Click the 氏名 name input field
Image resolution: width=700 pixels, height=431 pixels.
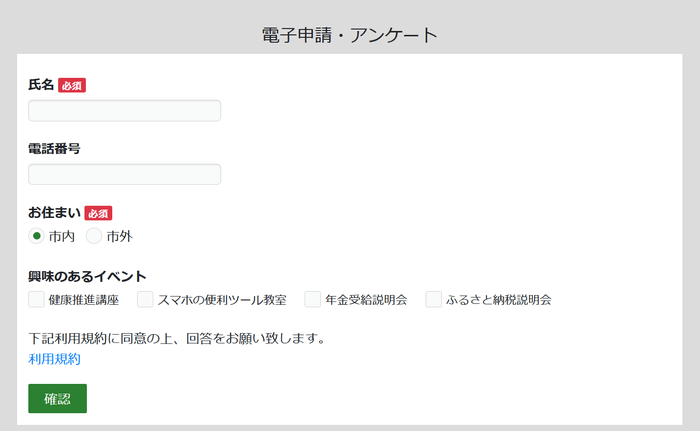(125, 111)
